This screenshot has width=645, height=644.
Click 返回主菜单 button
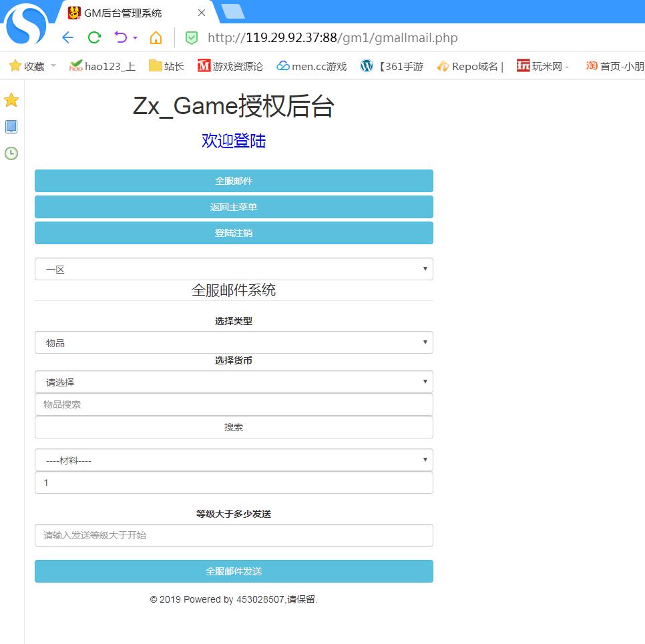coord(234,207)
